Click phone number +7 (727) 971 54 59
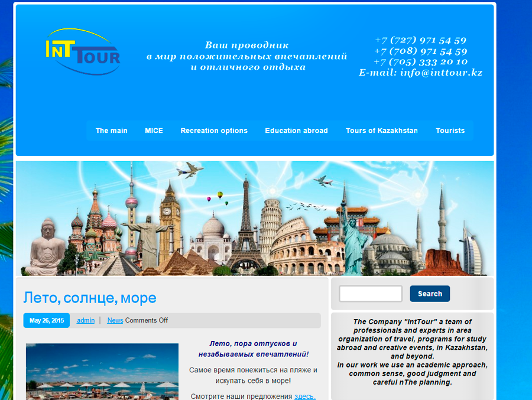The image size is (532, 400). coord(420,40)
